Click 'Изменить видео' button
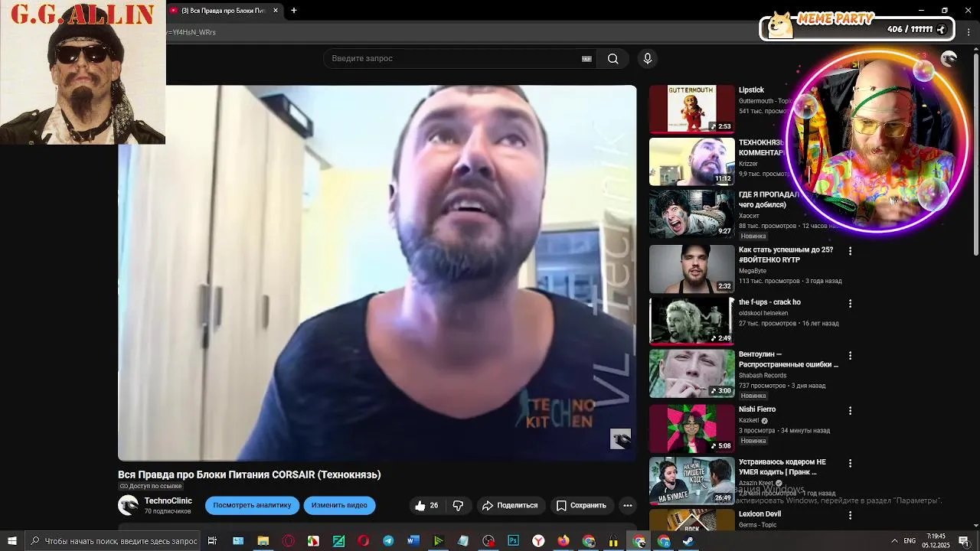Screen dimensions: 980x551 coord(339,505)
